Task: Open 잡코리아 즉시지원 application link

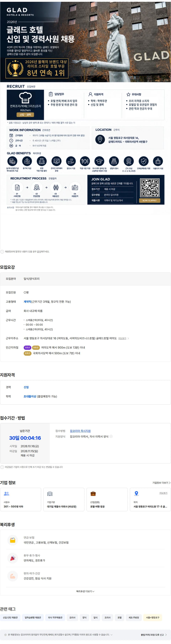Action: pos(80,431)
